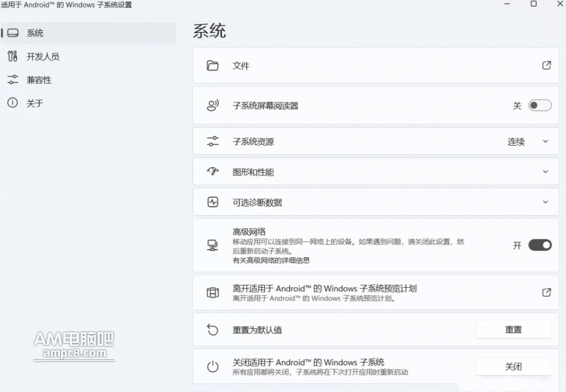
Task: Click the reset arrow icon beside 重置为默认值
Action: 213,329
